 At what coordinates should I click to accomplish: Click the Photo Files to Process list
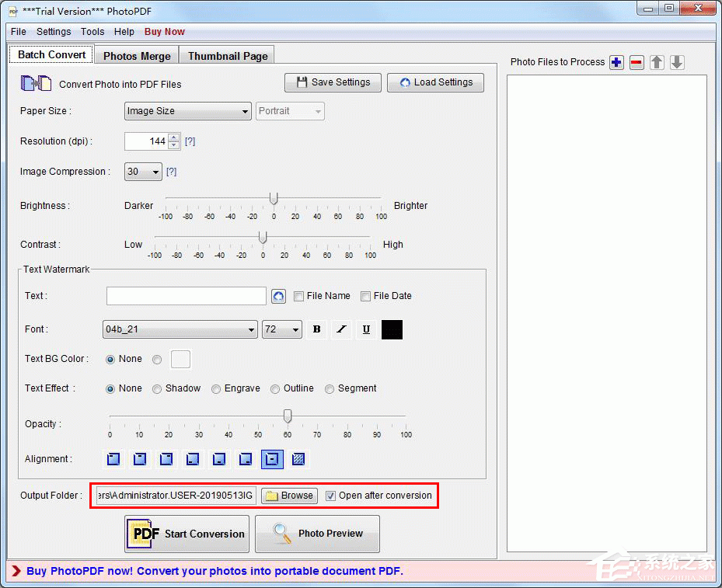(607, 313)
